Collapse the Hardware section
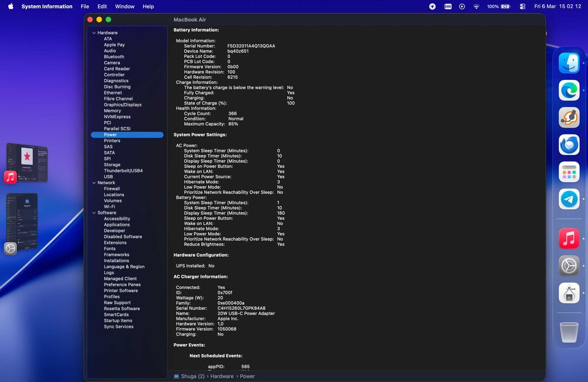 coord(93,33)
